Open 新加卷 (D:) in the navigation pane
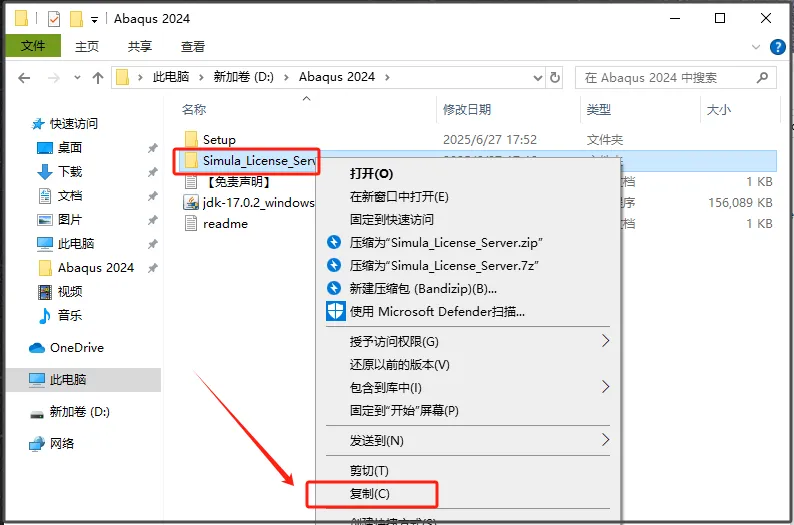The image size is (794, 525). coord(79,412)
